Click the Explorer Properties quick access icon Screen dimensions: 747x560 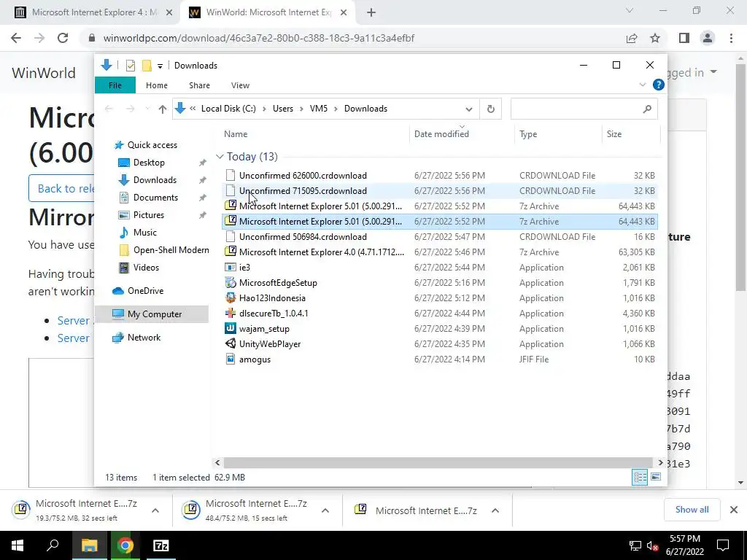point(131,66)
